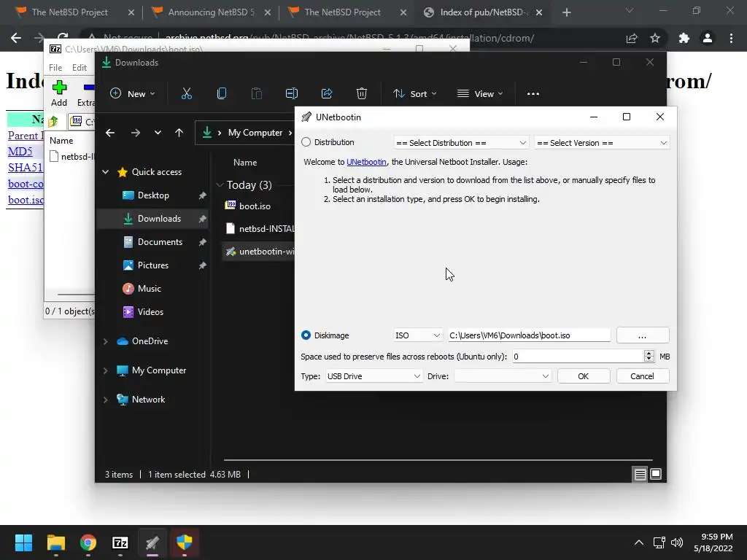Open 7-Zip from the taskbar
Viewport: 747px width, 560px height.
pyautogui.click(x=120, y=542)
